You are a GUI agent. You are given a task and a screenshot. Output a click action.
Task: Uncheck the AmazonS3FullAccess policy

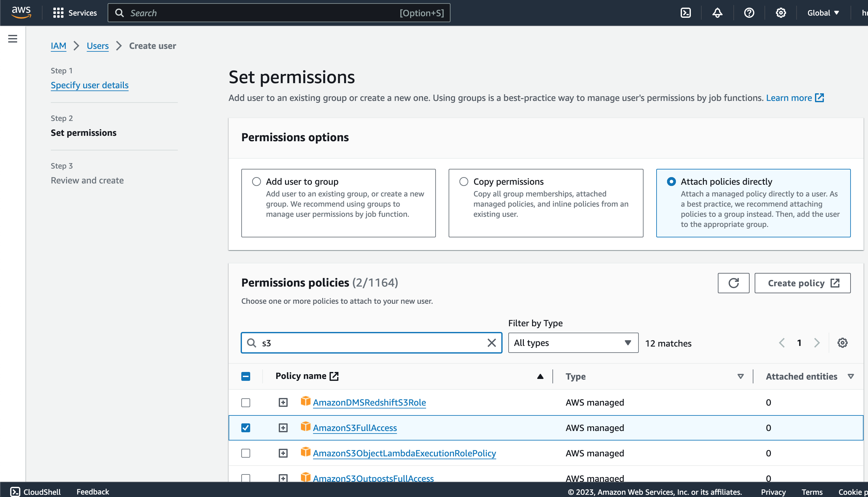pos(245,428)
